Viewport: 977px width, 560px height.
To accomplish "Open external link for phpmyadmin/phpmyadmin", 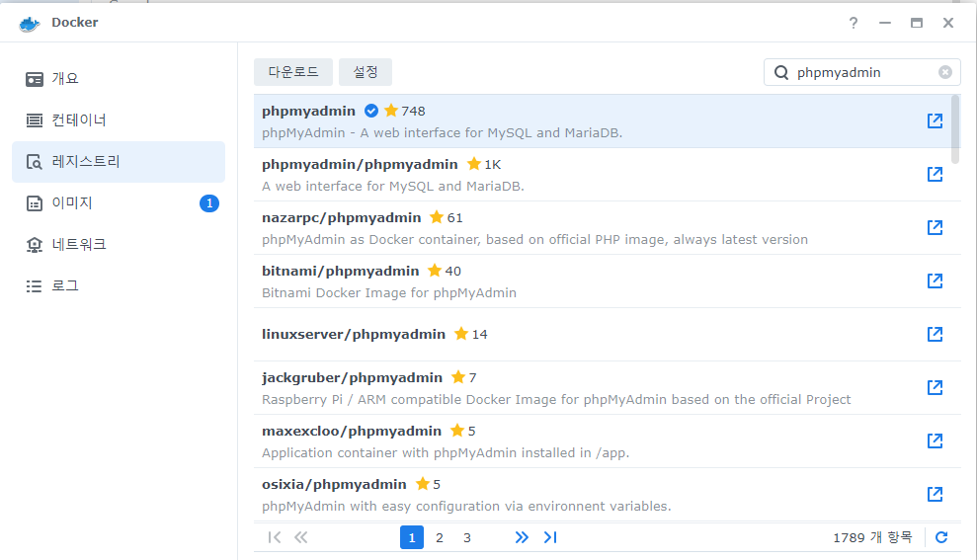I will (x=935, y=175).
